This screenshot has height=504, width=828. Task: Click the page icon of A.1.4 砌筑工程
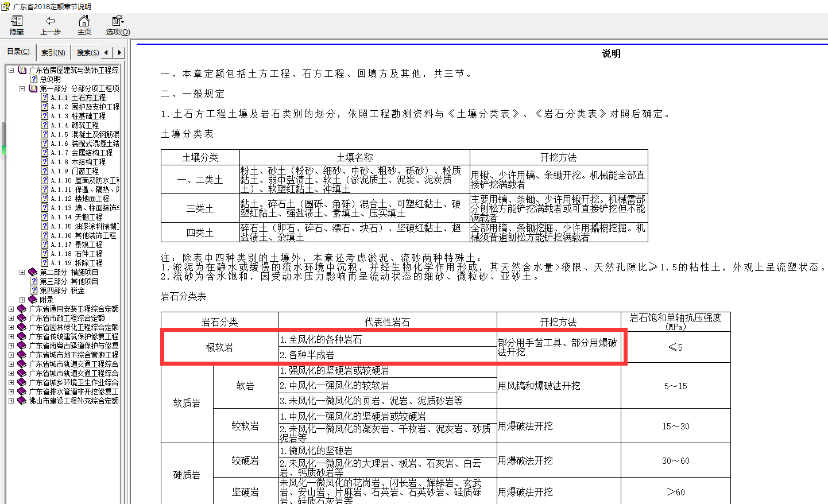[45, 125]
